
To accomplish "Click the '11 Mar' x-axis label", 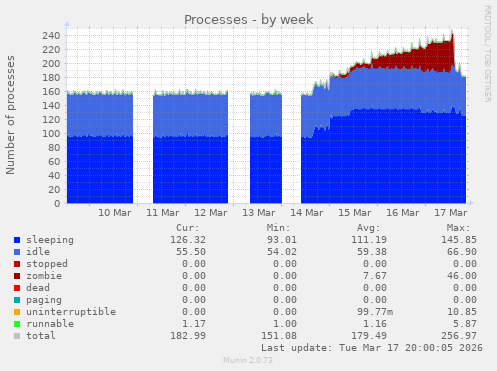I will 163,213.
